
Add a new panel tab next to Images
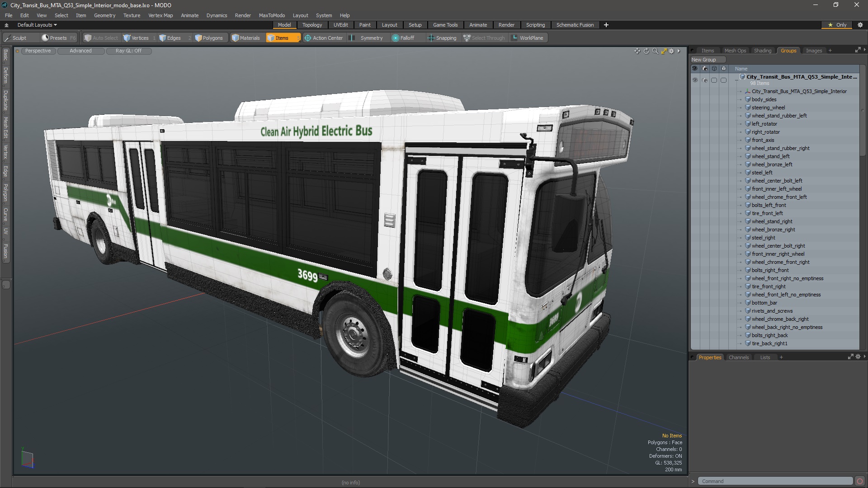point(830,51)
